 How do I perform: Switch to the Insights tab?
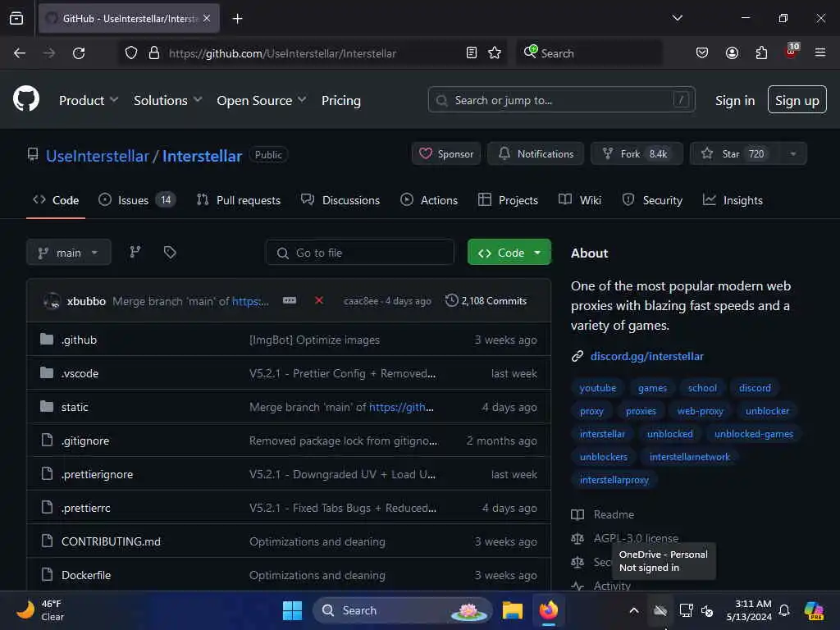click(x=733, y=200)
